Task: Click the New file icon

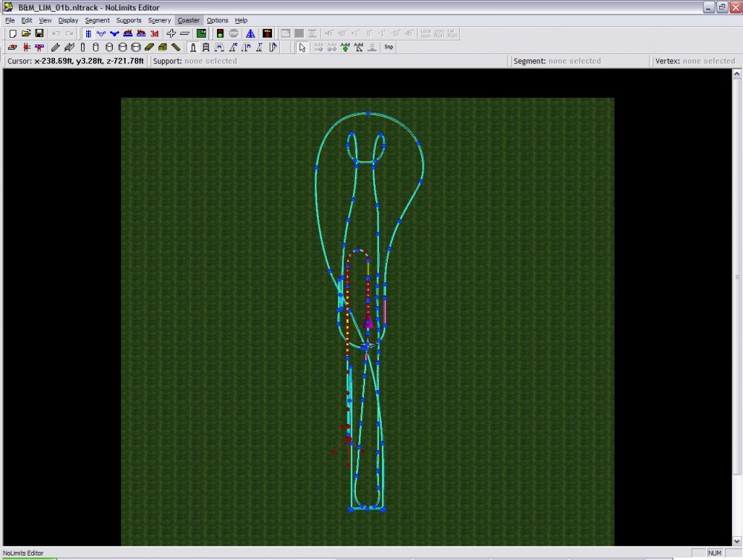Action: 13,33
